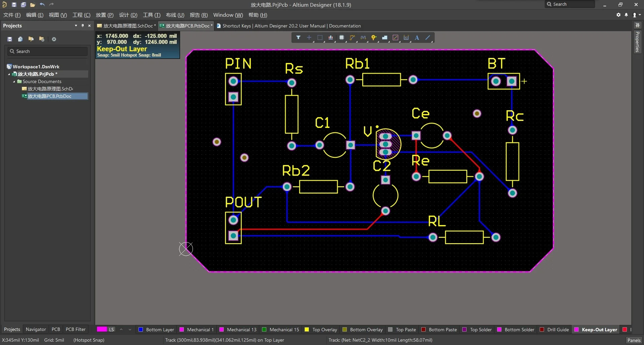Toggle Top Overlay layer color box
The height and width of the screenshot is (345, 644).
pyautogui.click(x=307, y=330)
